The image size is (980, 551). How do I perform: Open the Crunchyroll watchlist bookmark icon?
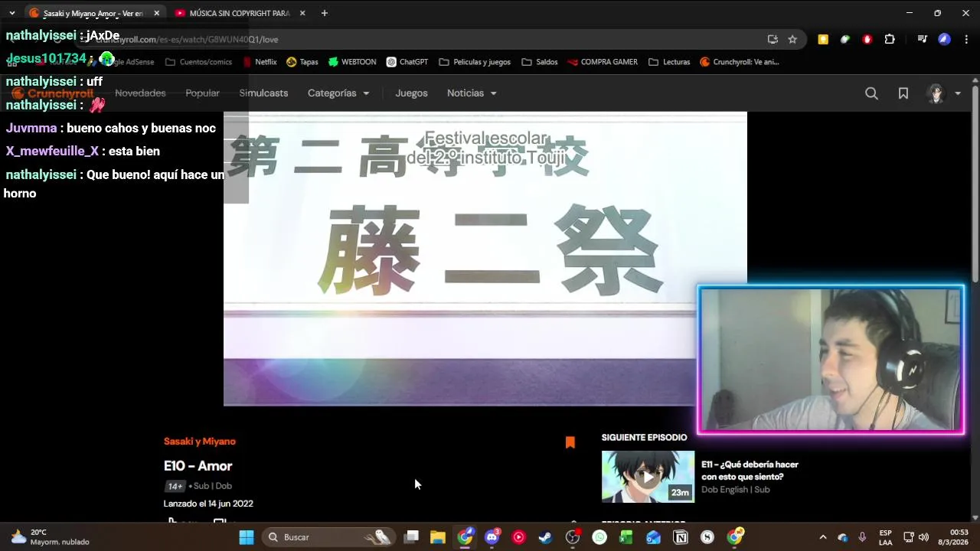903,93
